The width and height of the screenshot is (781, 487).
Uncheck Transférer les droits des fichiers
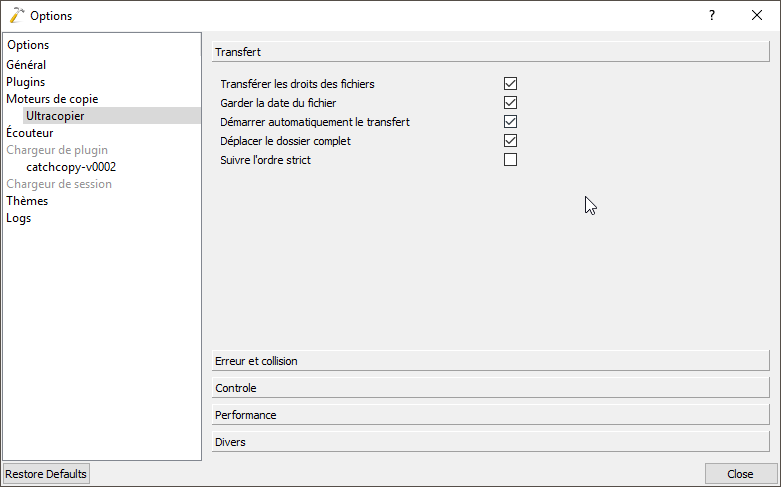(510, 84)
